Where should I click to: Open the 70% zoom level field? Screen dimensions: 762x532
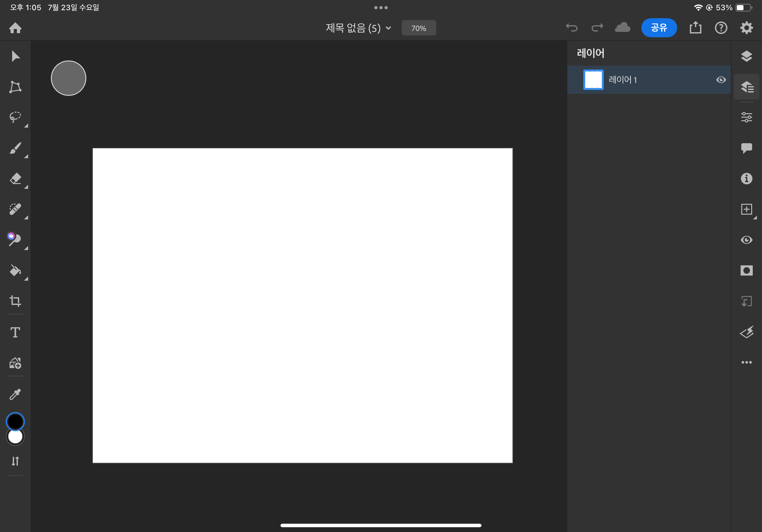(419, 28)
